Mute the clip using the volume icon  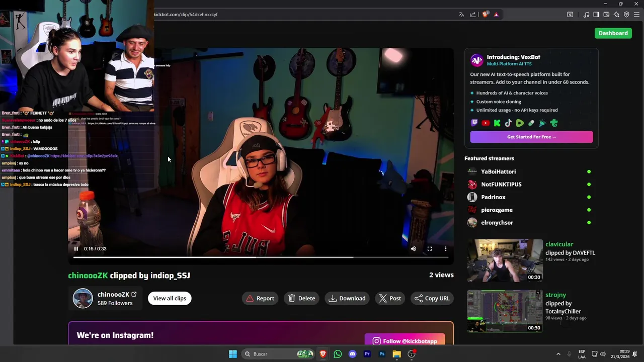tap(414, 248)
